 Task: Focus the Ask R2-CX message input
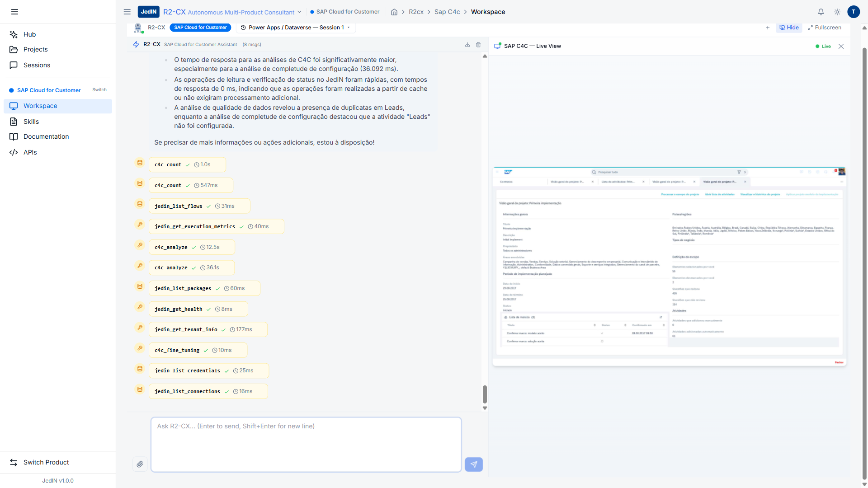tap(306, 444)
